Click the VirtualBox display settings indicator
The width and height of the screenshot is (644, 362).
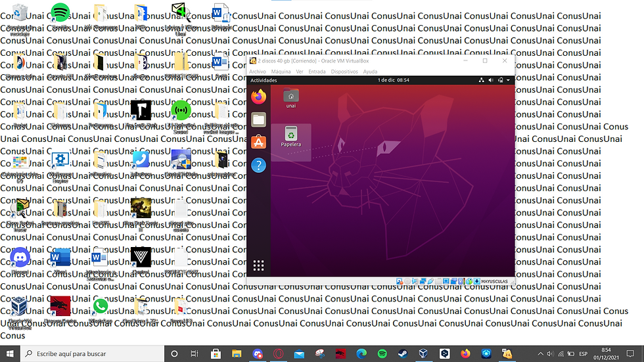click(x=446, y=281)
